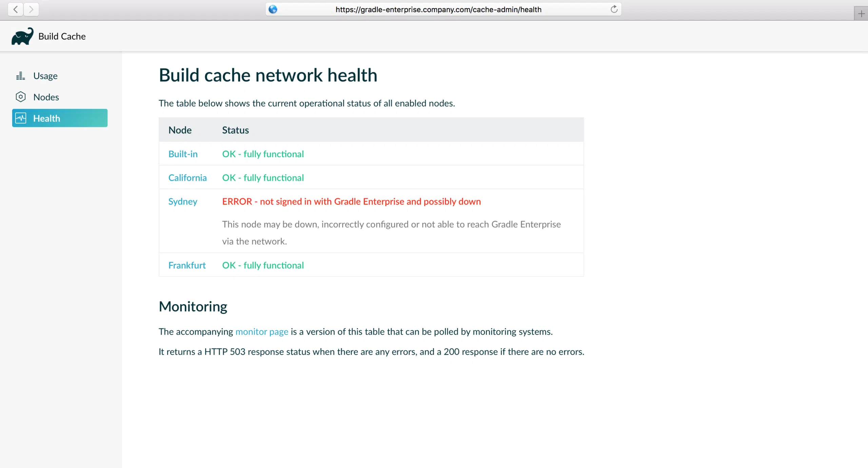Screen dimensions: 868x468
Task: Open the Built-in node link
Action: point(183,154)
